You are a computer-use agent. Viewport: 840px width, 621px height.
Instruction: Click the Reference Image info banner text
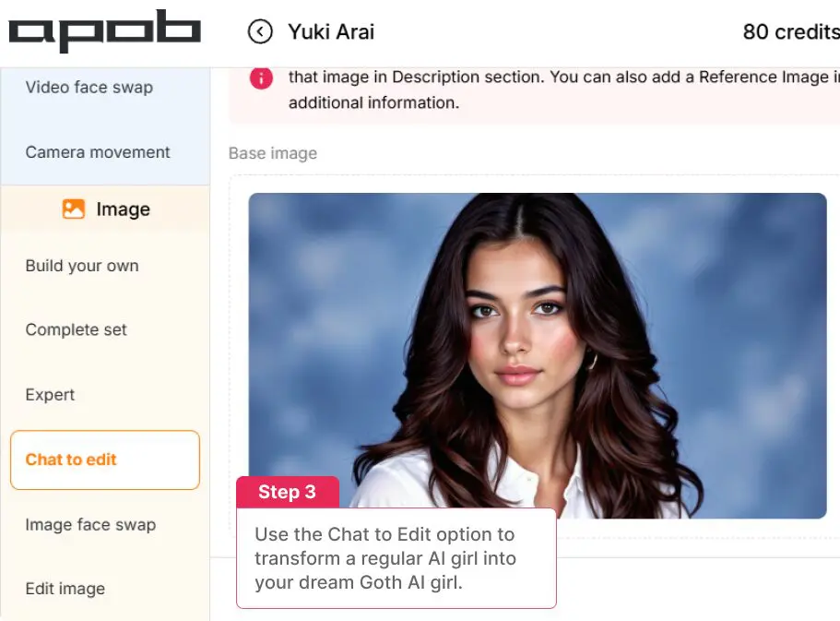(x=563, y=90)
